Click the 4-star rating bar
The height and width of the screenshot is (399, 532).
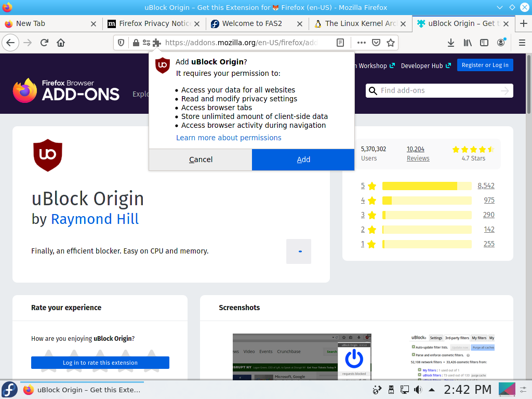427,201
